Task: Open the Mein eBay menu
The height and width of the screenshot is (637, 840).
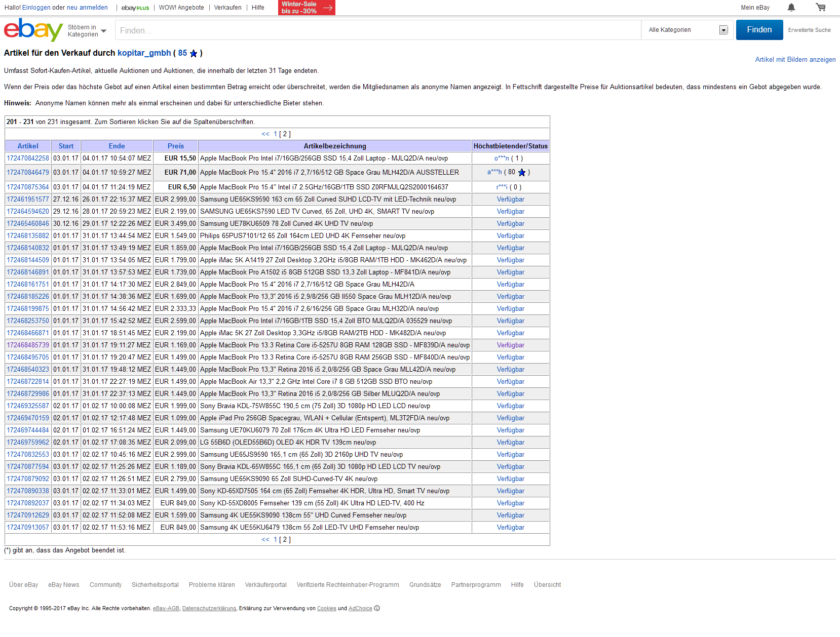Action: 755,8
